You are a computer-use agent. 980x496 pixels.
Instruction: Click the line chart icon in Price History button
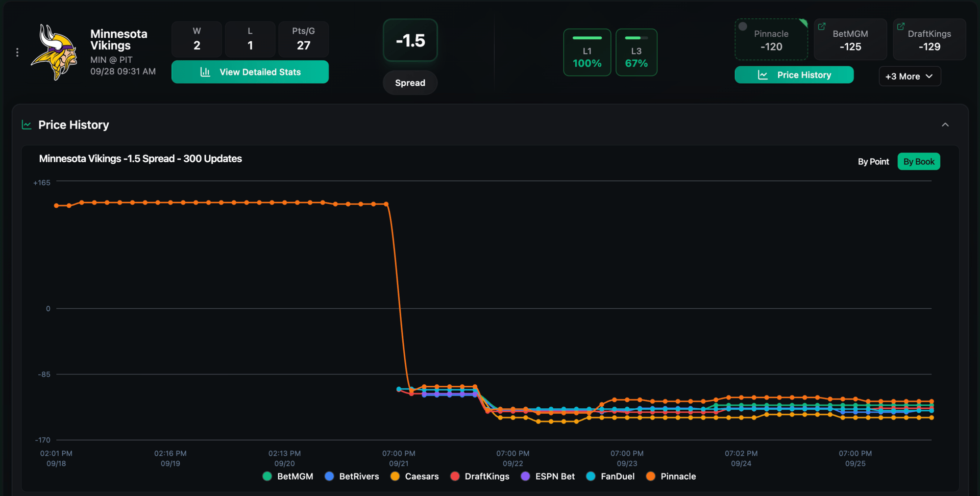(763, 75)
